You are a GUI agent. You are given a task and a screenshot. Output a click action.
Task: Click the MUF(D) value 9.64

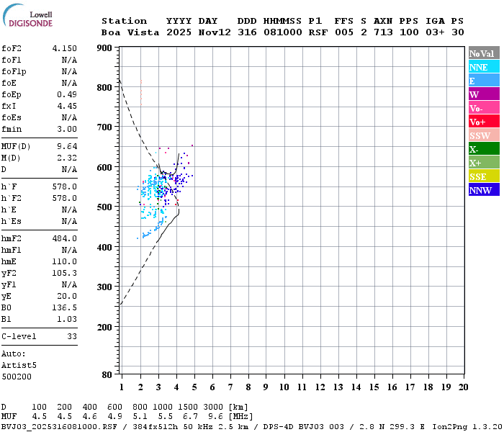(67, 146)
